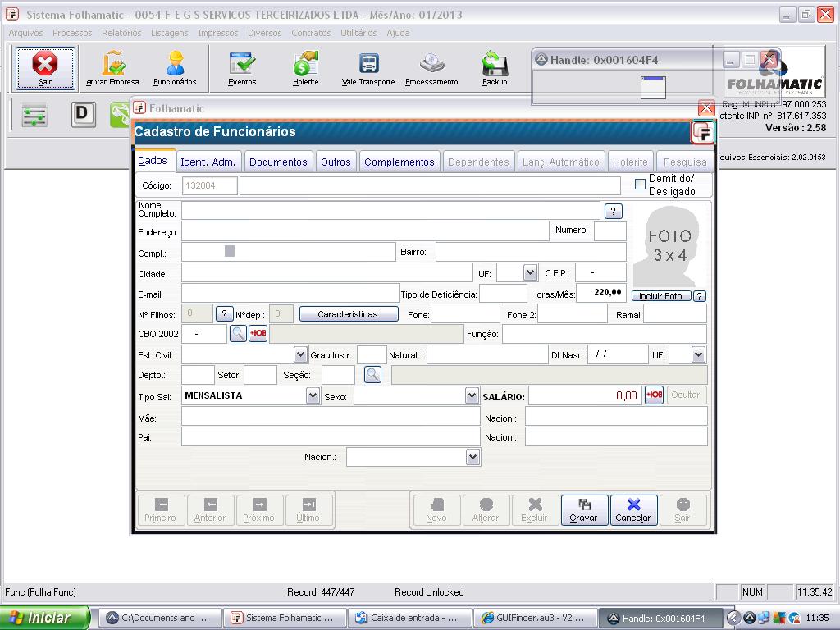840x630 pixels.
Task: Expand the Sexo dropdown list
Action: click(472, 395)
